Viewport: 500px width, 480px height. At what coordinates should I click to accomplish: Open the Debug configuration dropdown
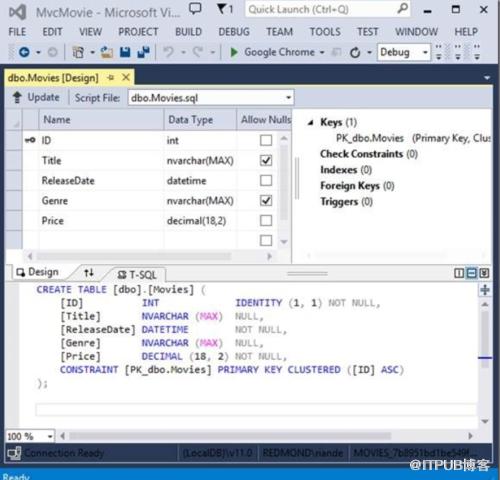click(x=425, y=52)
